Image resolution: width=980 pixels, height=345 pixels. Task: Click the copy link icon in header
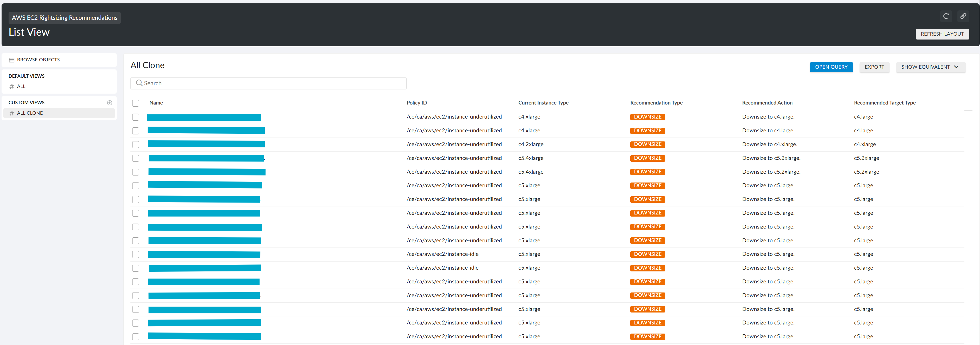(963, 16)
